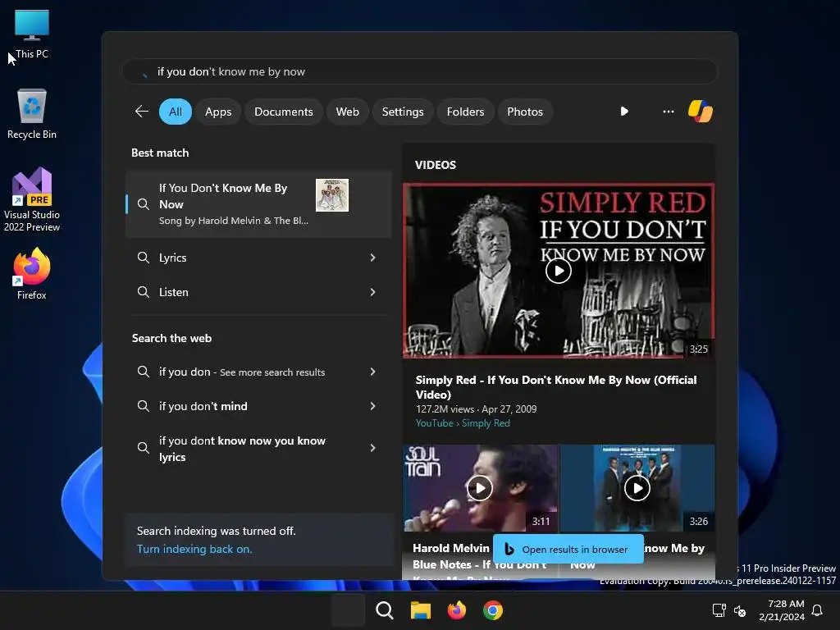840x630 pixels.
Task: Open Google Chrome from the taskbar
Action: [493, 610]
